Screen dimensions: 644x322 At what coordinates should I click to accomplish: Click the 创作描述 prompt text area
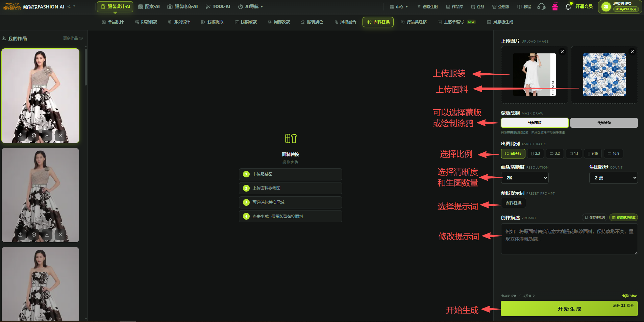[x=569, y=239]
